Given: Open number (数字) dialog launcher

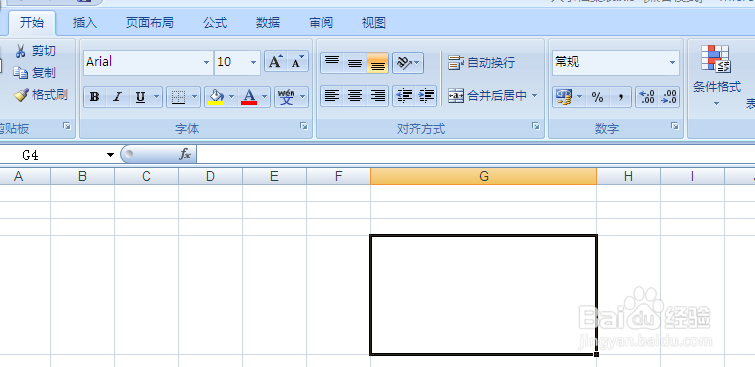Looking at the screenshot, I should point(675,126).
